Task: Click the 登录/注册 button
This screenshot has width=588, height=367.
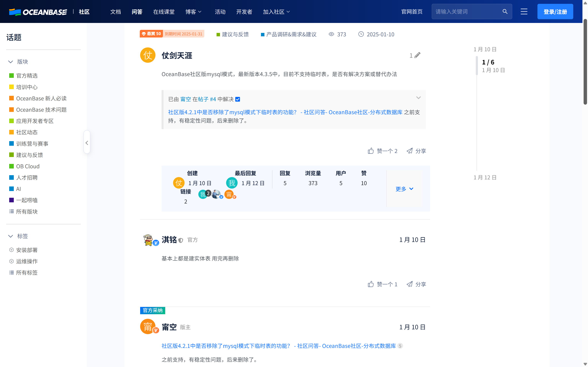Action: click(555, 11)
